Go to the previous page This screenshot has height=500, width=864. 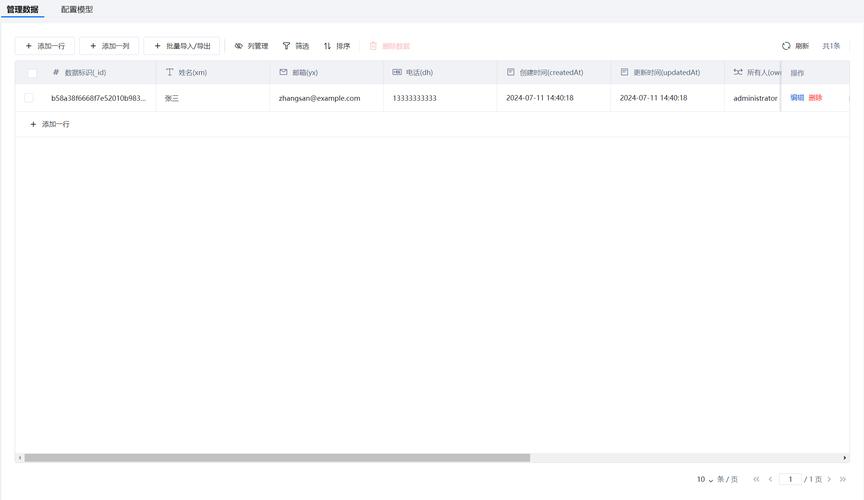(770, 479)
